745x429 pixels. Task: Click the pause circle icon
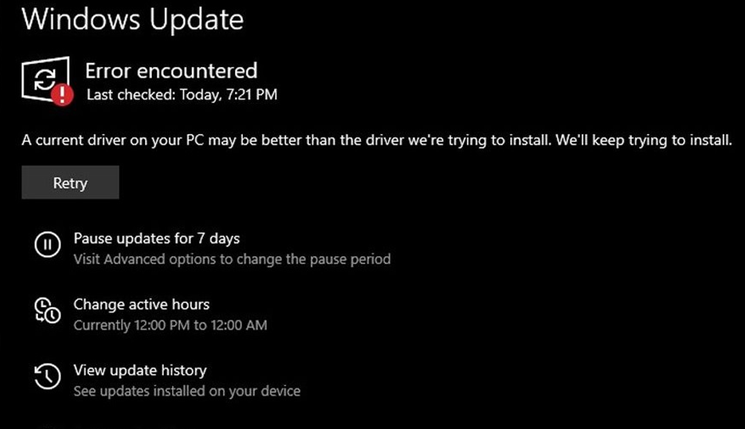click(x=48, y=245)
